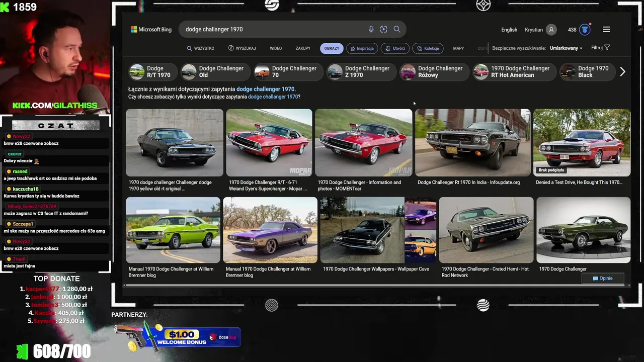Open Denied a Test Drive image
The width and height of the screenshot is (644, 362).
point(582,143)
